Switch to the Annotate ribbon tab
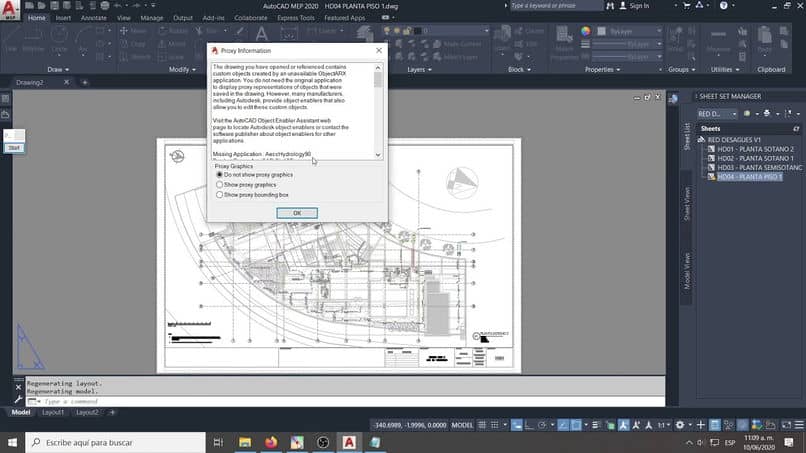This screenshot has width=806, height=453. (x=93, y=18)
